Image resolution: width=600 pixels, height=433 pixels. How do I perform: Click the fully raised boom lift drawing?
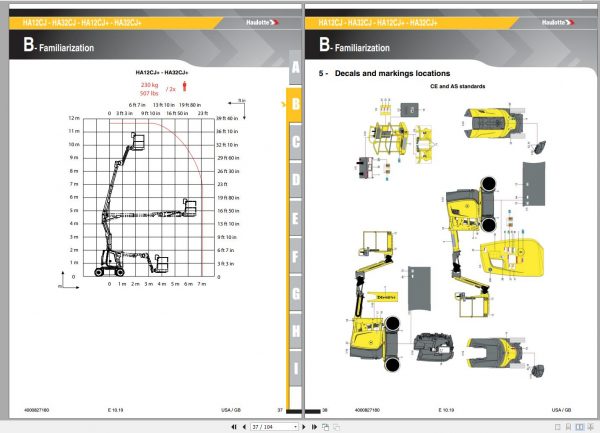click(121, 191)
